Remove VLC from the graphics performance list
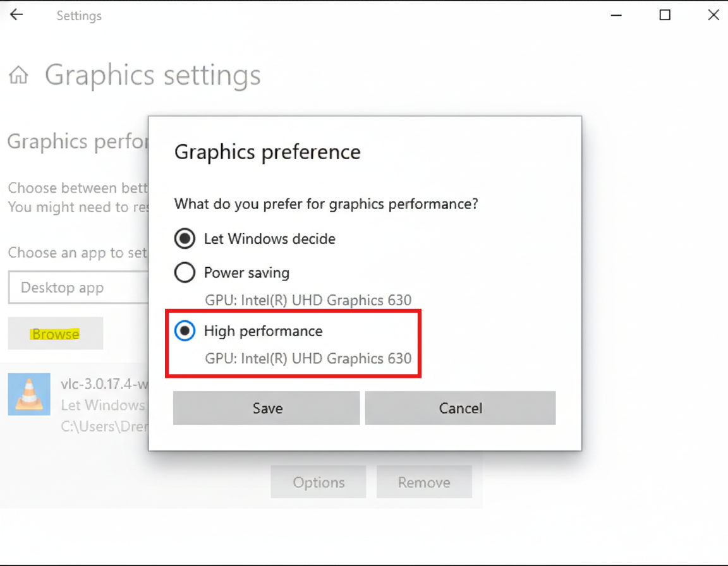The image size is (728, 566). coord(424,481)
